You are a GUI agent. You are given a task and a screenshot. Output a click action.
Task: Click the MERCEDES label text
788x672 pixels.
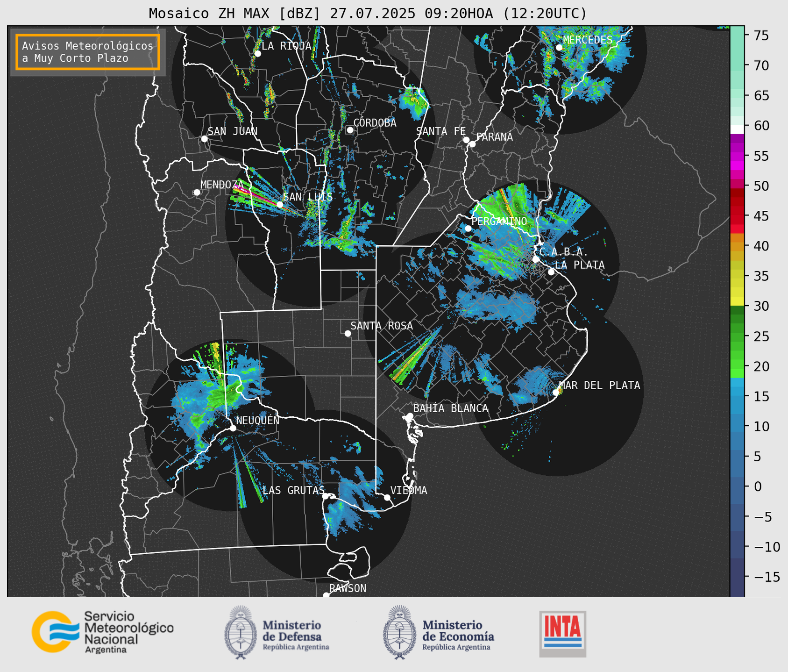tap(588, 40)
